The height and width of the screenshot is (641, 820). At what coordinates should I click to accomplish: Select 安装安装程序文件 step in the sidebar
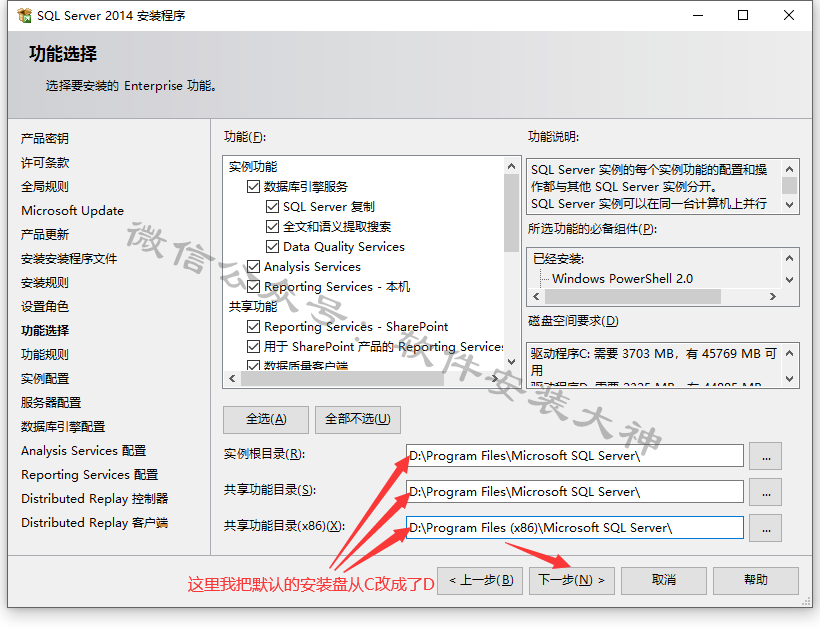69,259
